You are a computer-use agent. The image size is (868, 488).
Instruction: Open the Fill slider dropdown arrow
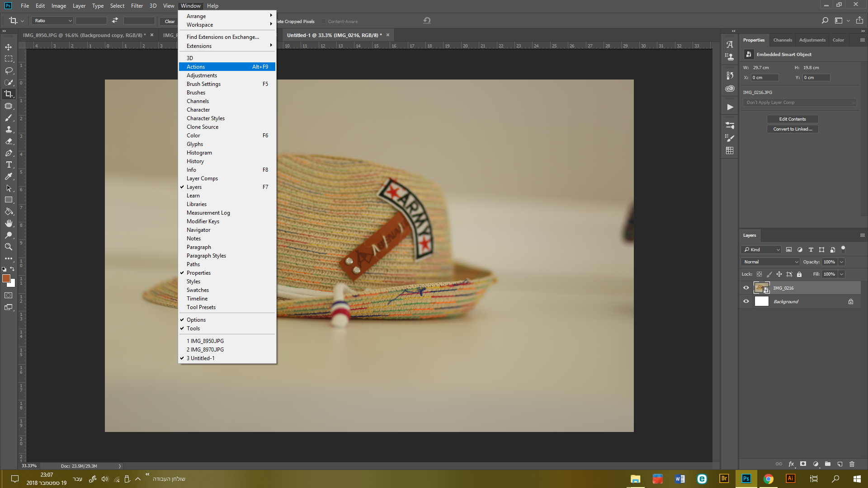(x=841, y=274)
